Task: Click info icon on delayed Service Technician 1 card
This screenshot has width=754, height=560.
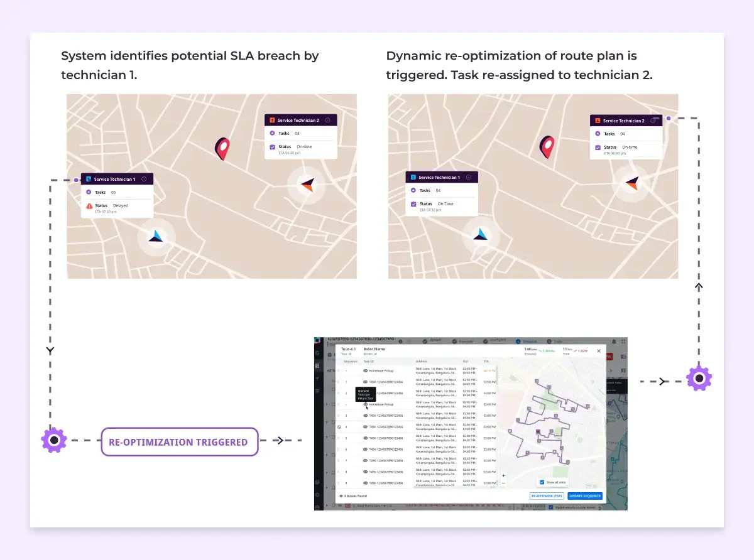Action: (x=144, y=179)
